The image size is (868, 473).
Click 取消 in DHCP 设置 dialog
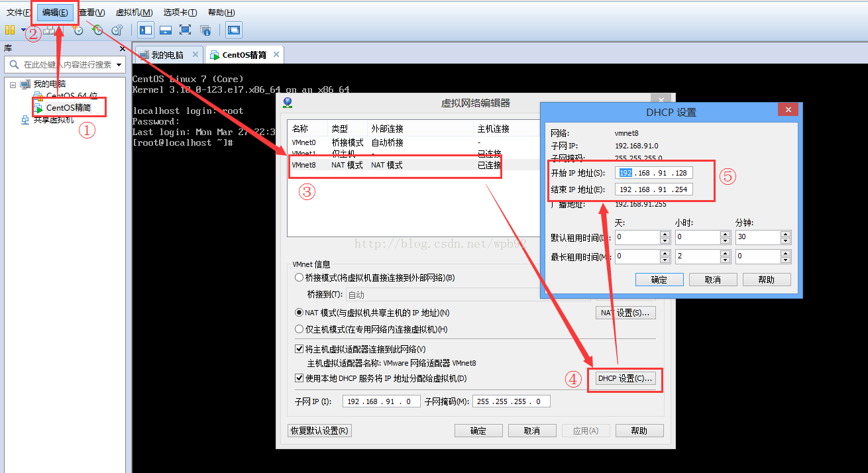713,280
